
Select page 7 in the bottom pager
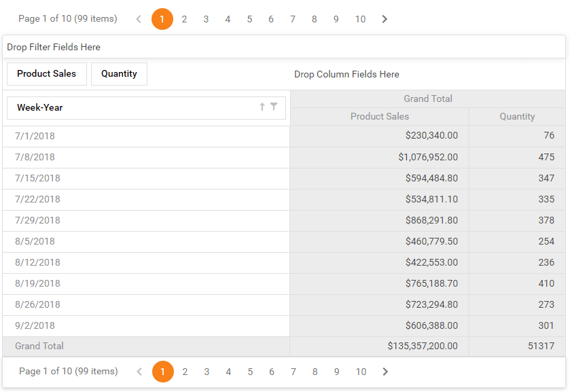click(293, 372)
